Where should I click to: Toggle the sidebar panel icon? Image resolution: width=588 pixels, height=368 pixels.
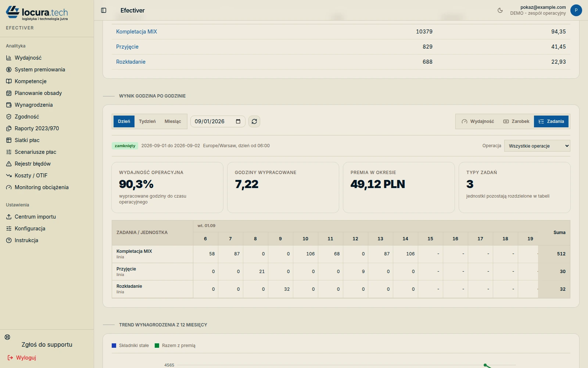point(104,10)
